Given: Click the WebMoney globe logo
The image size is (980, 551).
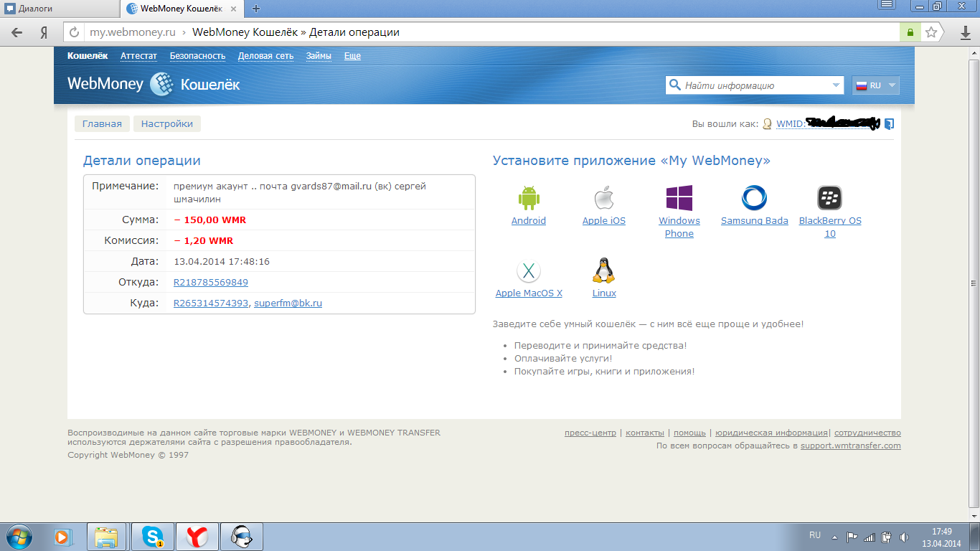Looking at the screenshot, I should pyautogui.click(x=161, y=84).
